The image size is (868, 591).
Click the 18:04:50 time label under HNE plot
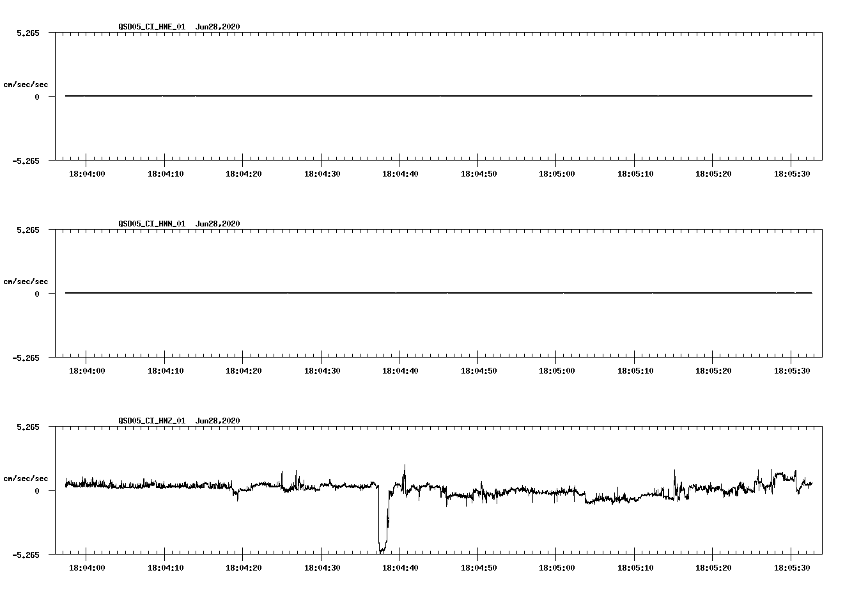pos(478,174)
